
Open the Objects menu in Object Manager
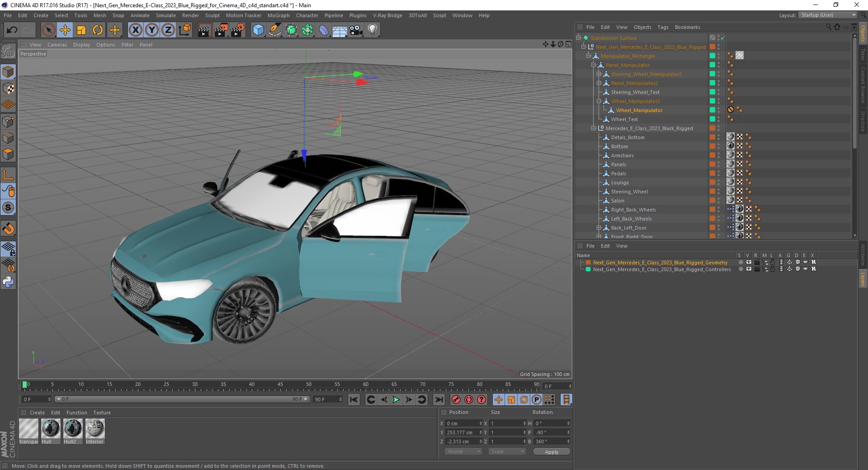click(642, 27)
